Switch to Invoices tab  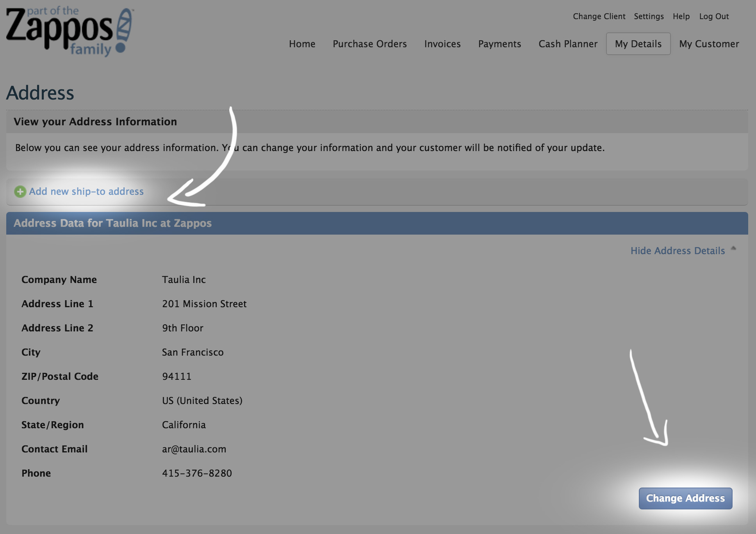(x=442, y=44)
